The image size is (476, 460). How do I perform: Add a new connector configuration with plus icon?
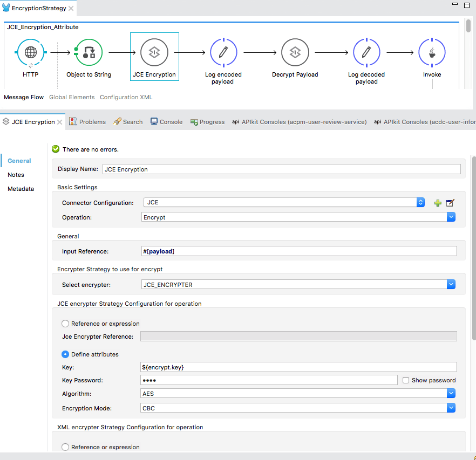(438, 203)
